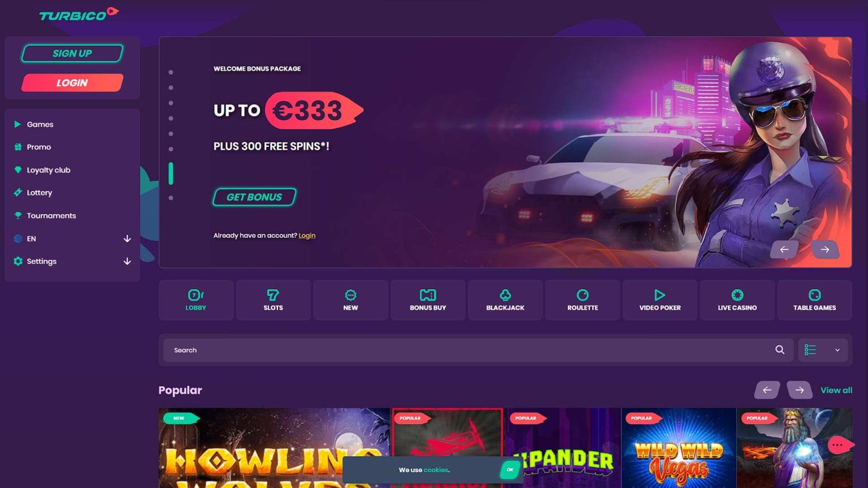Click the Turbico logo
This screenshot has height=488, width=868.
(x=79, y=14)
